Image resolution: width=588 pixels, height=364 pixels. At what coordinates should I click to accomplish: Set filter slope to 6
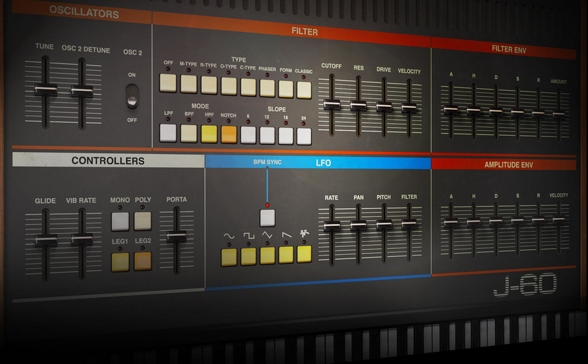coord(248,135)
